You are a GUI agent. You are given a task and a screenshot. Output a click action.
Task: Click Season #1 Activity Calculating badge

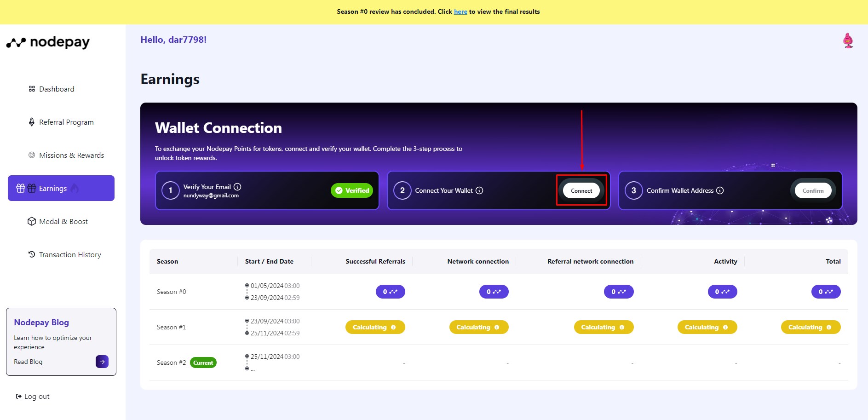pos(707,327)
